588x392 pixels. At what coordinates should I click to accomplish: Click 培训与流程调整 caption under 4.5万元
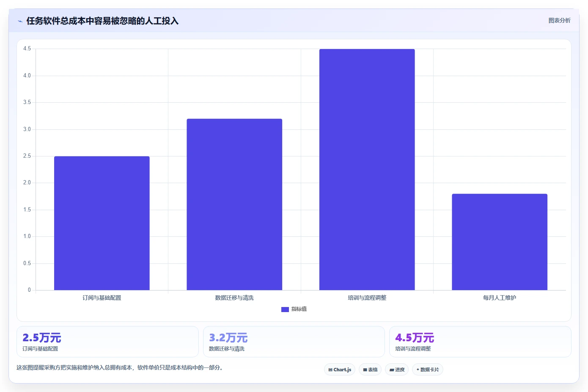[x=413, y=349]
